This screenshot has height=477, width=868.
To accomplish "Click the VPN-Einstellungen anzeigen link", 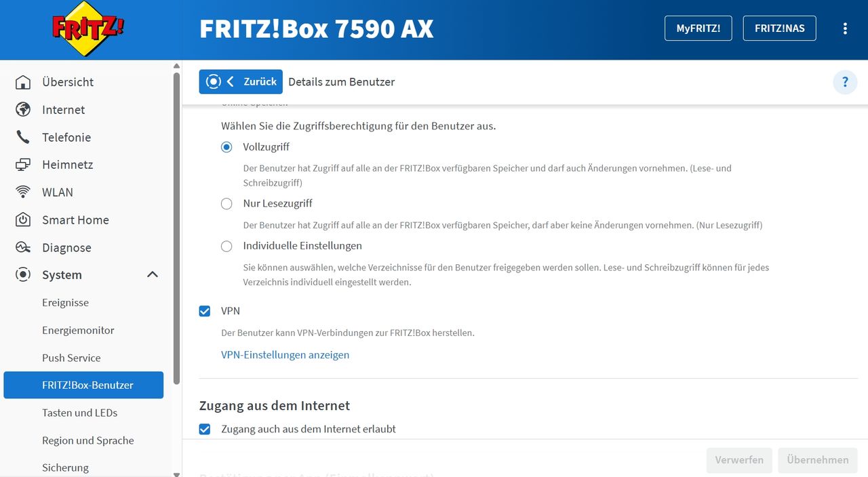I will [285, 354].
